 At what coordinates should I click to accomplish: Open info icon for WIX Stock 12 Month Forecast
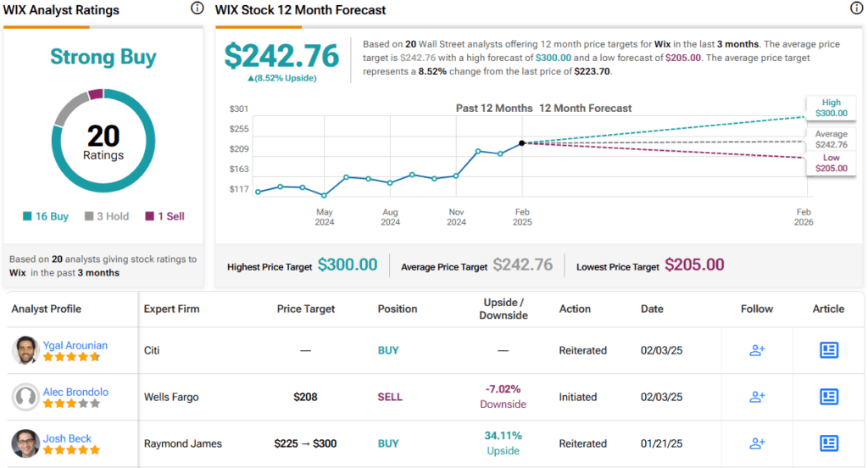(856, 8)
